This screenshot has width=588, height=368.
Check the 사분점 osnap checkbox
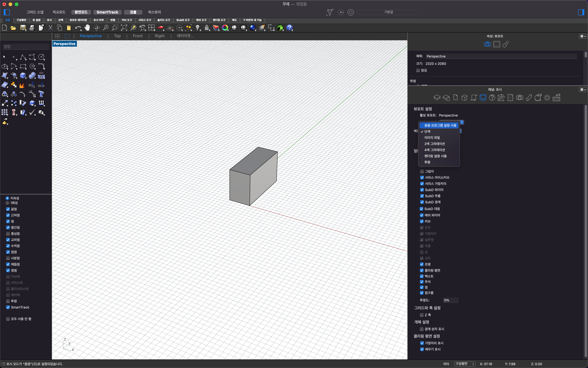pos(8,258)
